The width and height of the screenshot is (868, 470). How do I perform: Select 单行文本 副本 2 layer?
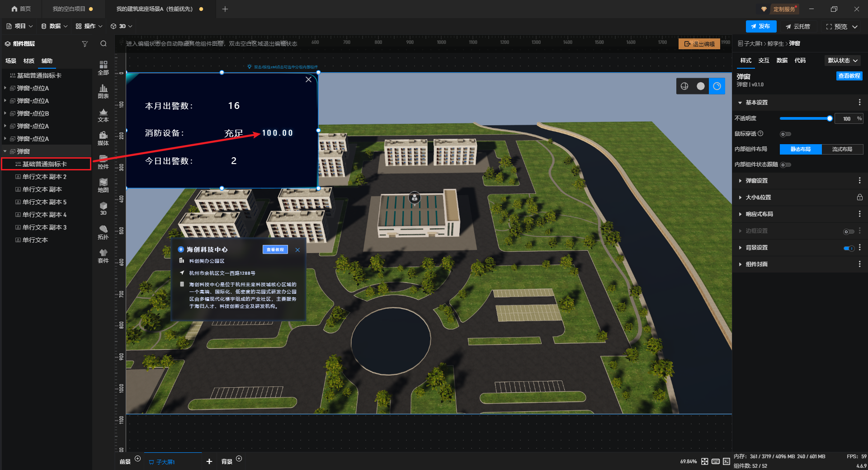(x=44, y=177)
